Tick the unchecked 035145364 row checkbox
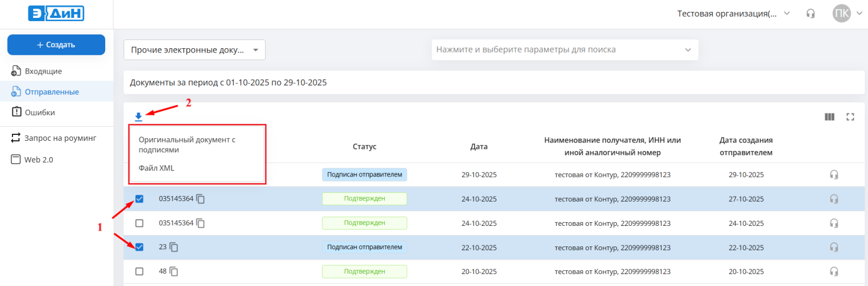This screenshot has height=286, width=868. click(x=139, y=223)
